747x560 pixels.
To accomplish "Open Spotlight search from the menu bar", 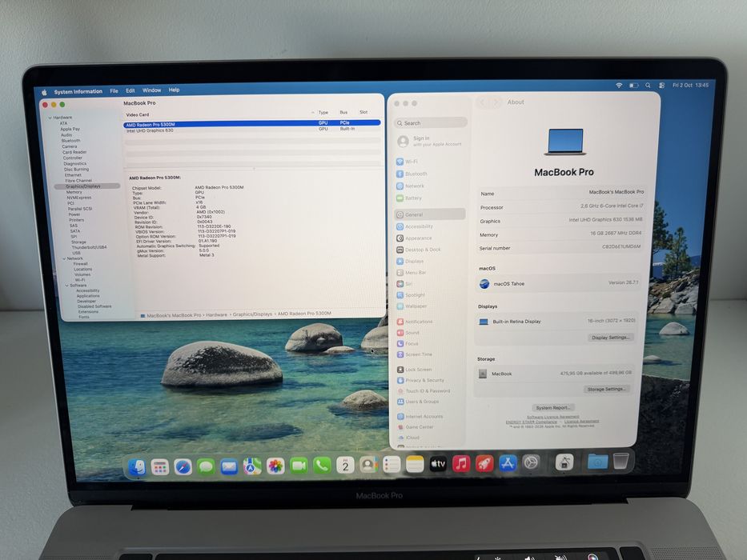I will [x=648, y=86].
